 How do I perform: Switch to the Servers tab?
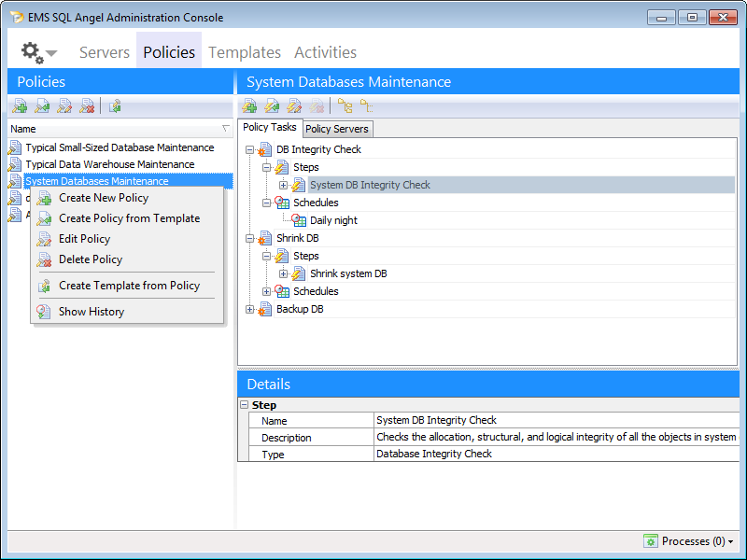(x=105, y=52)
